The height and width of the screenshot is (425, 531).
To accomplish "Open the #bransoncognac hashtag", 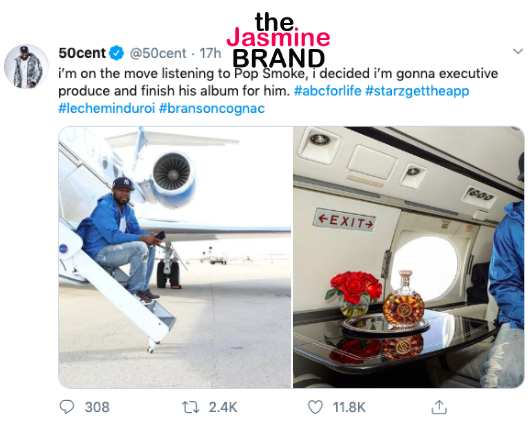I will (x=212, y=109).
